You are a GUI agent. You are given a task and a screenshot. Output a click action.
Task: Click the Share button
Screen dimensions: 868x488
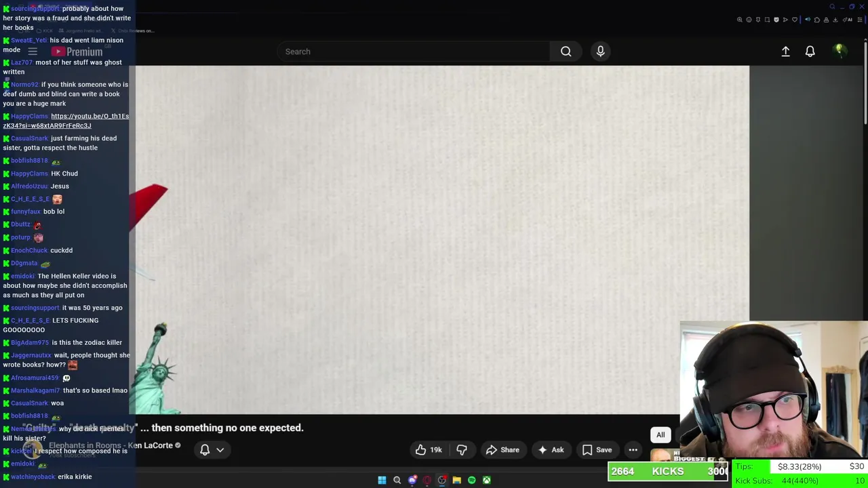coord(502,449)
